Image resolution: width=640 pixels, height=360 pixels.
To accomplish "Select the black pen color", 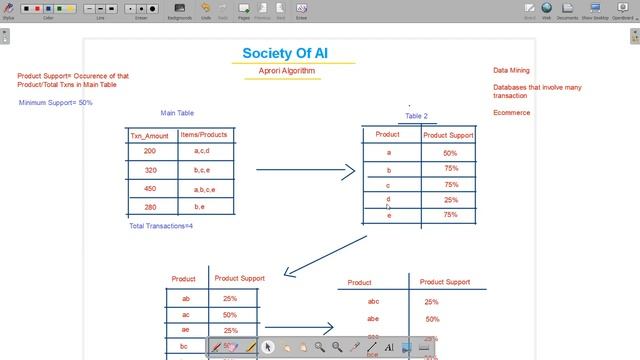I will pos(26,9).
